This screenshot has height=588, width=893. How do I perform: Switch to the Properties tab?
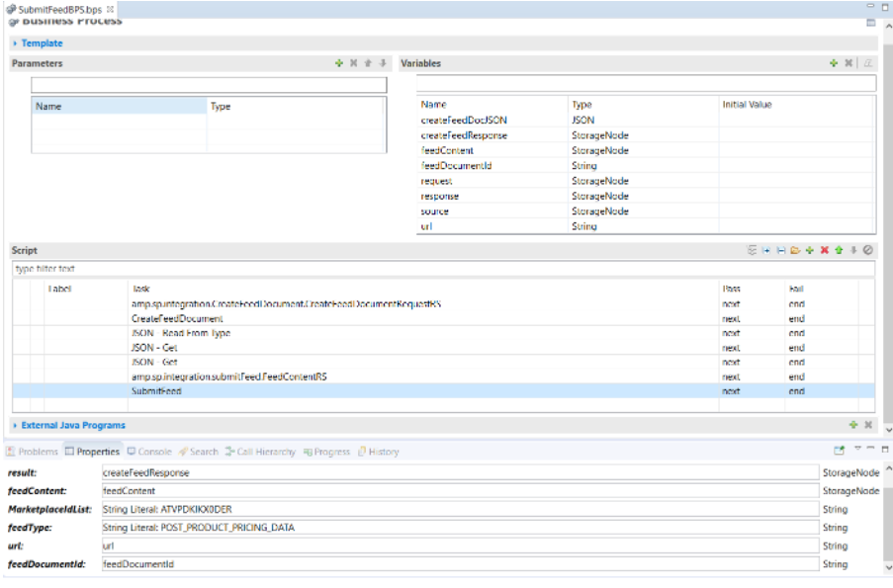tap(92, 452)
